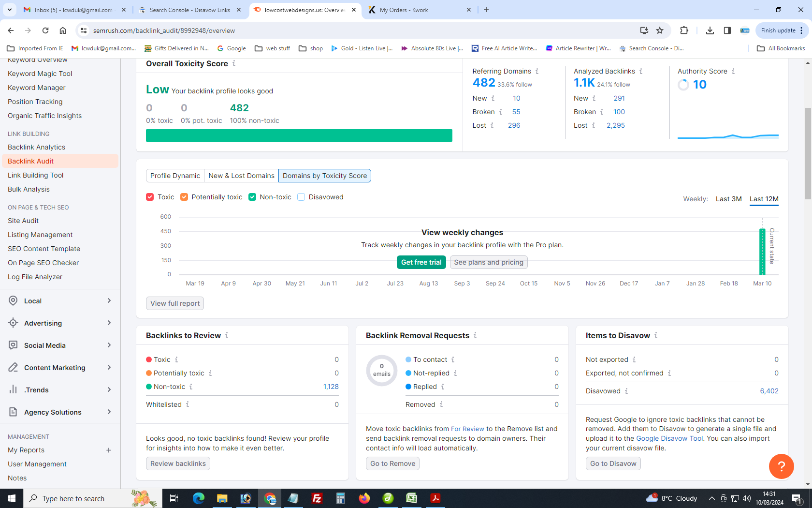Reload the page using the refresh icon

(x=45, y=30)
